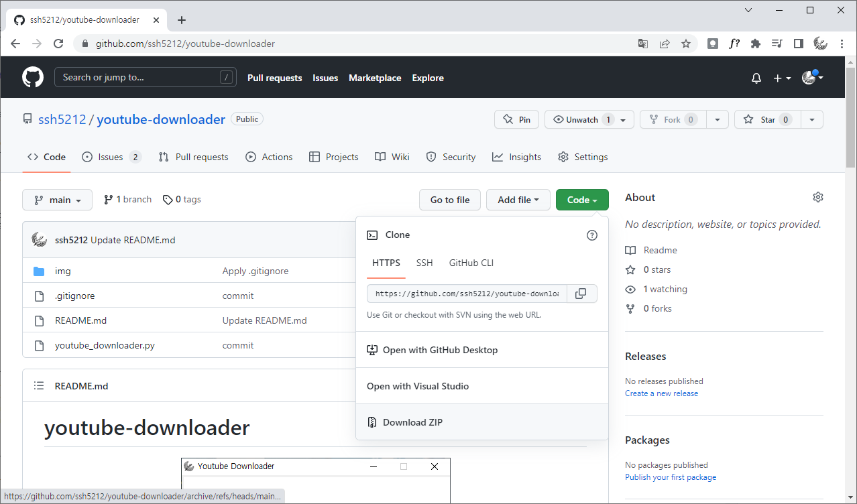857x504 pixels.
Task: Open the Insights tab
Action: (516, 157)
